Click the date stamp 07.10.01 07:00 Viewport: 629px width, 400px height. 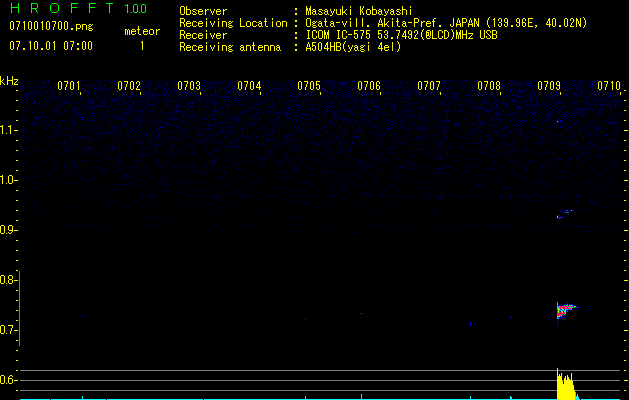pyautogui.click(x=51, y=46)
